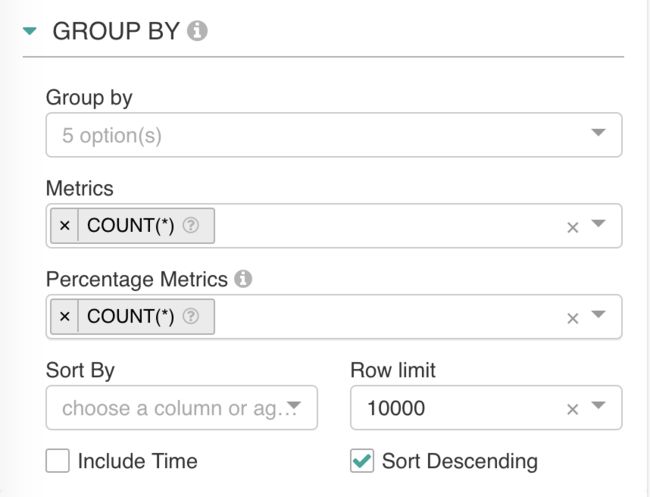Viewport: 650px width, 497px height.
Task: Clear all values in Metrics field
Action: click(x=572, y=227)
